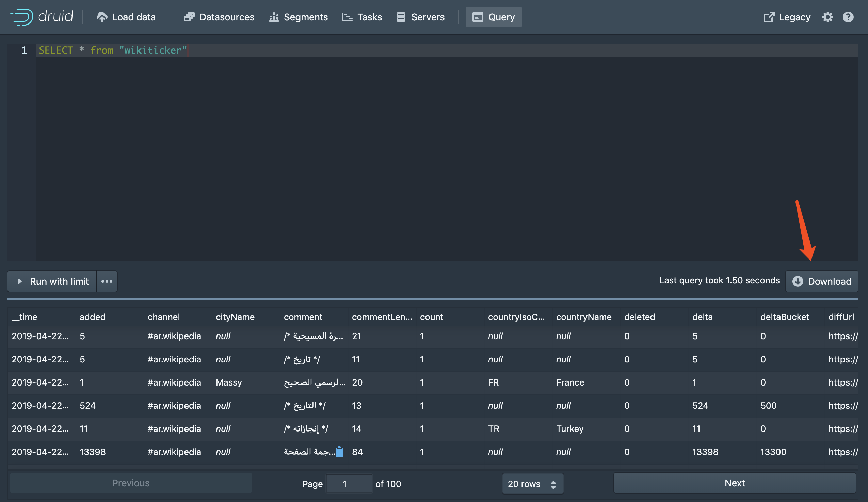Open the help question mark icon
Screen dimensions: 868x502
(848, 17)
